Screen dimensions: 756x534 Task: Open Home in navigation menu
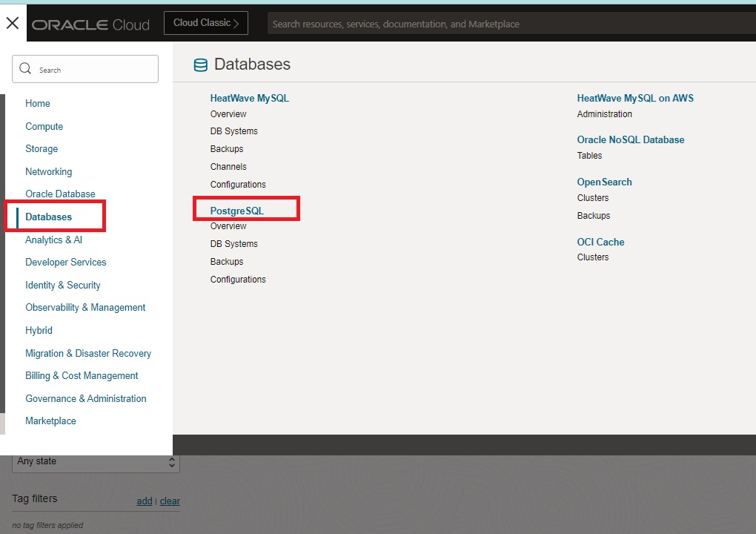tap(38, 103)
